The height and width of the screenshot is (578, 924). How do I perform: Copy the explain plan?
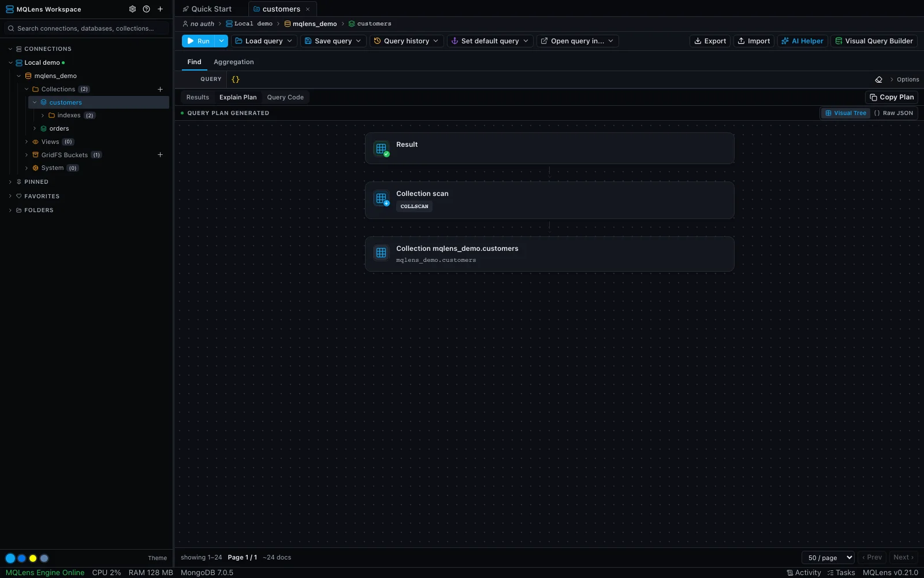892,97
